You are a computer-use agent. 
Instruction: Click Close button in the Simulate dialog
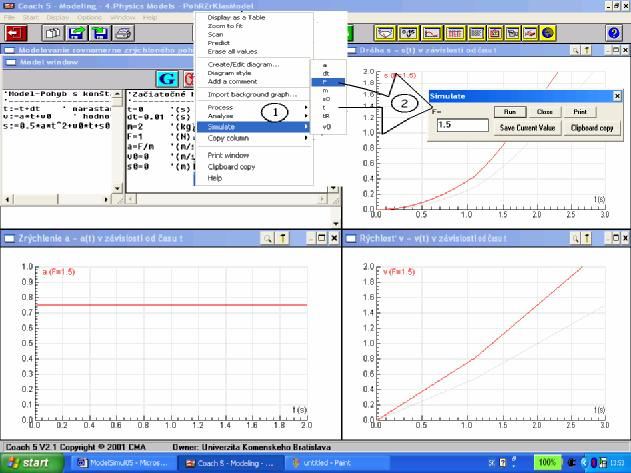(544, 112)
